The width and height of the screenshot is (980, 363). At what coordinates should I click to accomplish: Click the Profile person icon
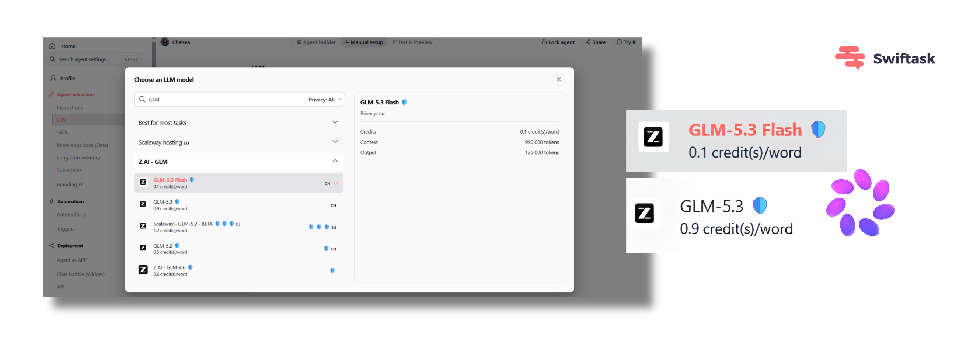[x=53, y=78]
